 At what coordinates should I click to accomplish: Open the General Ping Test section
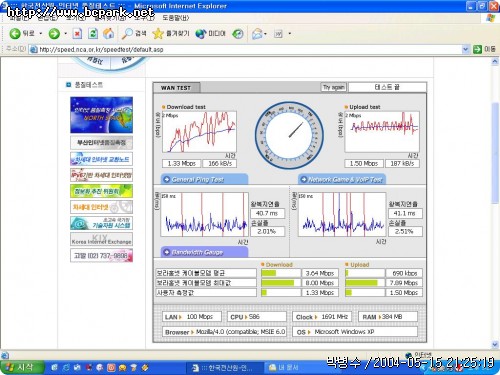204,180
